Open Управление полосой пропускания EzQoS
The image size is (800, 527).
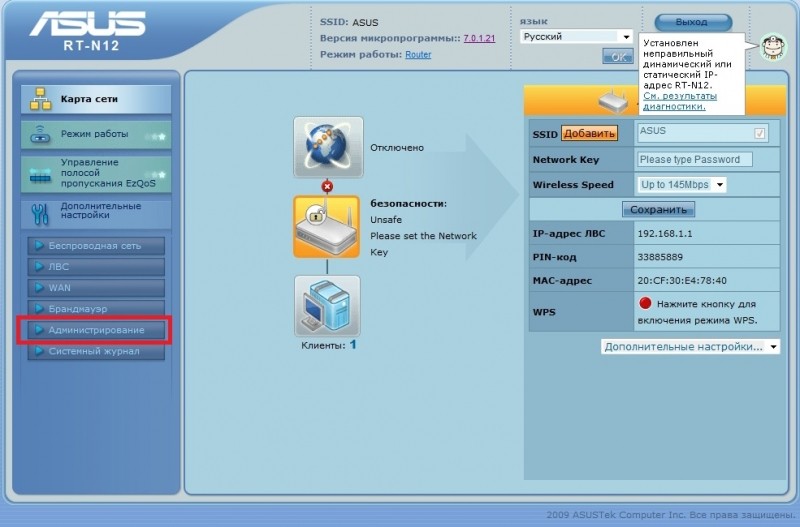(96, 173)
